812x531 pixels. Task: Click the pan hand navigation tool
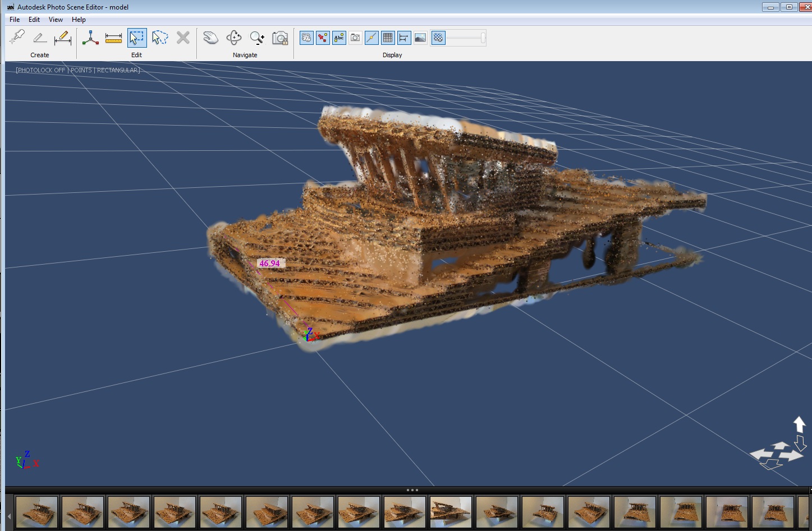click(210, 38)
